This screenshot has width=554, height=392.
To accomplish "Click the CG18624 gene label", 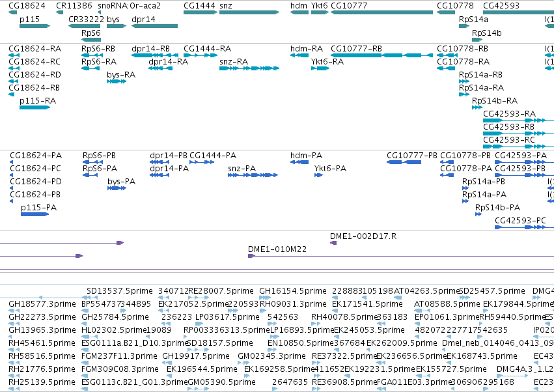I will 27,6.
